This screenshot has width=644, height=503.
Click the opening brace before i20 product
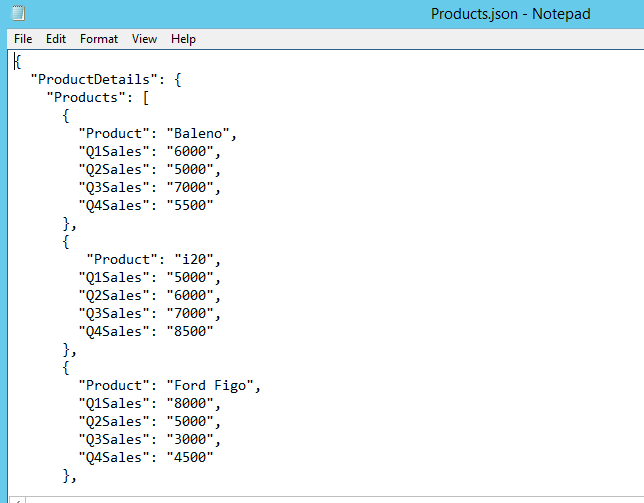tap(66, 242)
